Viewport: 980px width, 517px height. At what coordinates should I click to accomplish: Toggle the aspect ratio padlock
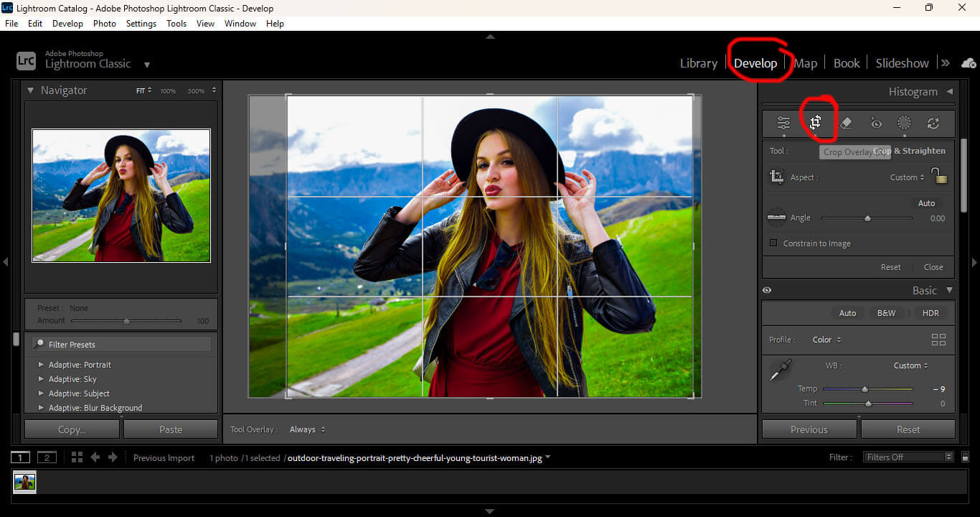pos(939,176)
